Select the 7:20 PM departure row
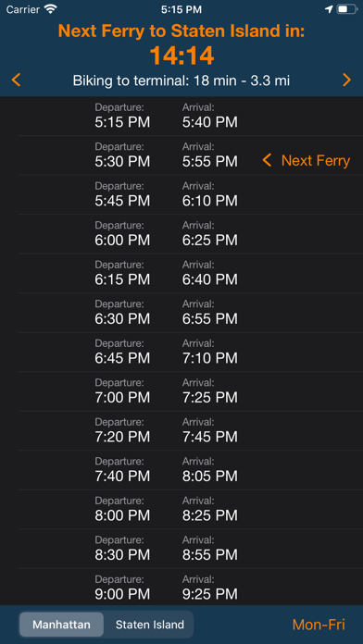The width and height of the screenshot is (363, 644). coord(191,431)
